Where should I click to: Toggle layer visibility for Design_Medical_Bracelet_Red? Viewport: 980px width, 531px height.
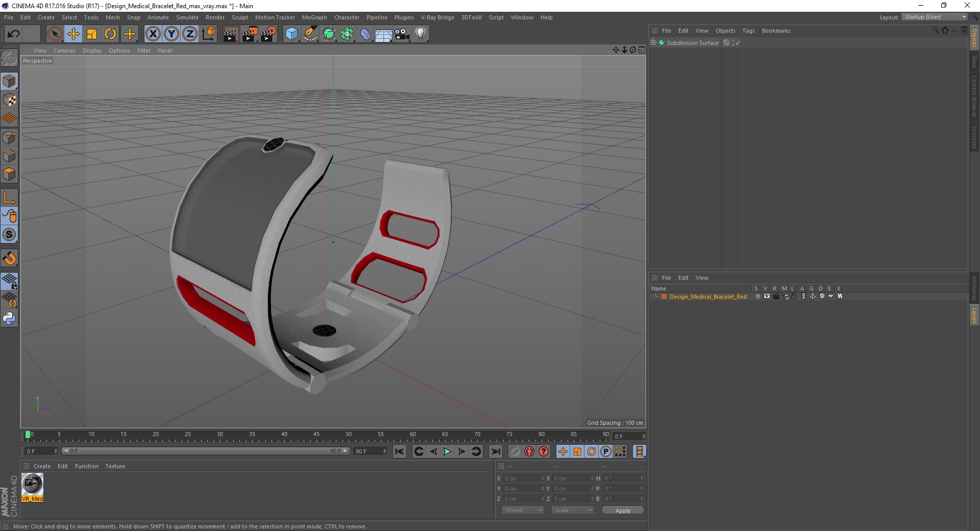click(x=767, y=296)
